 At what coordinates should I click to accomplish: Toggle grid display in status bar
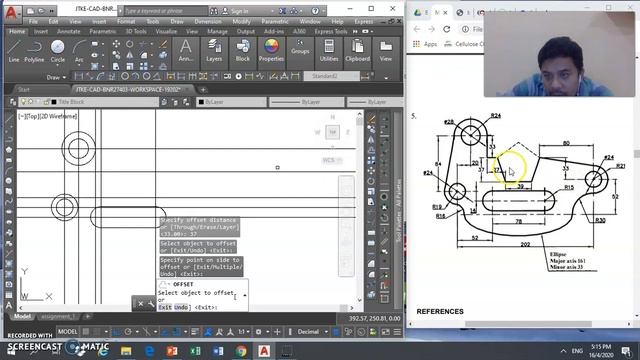point(86,332)
